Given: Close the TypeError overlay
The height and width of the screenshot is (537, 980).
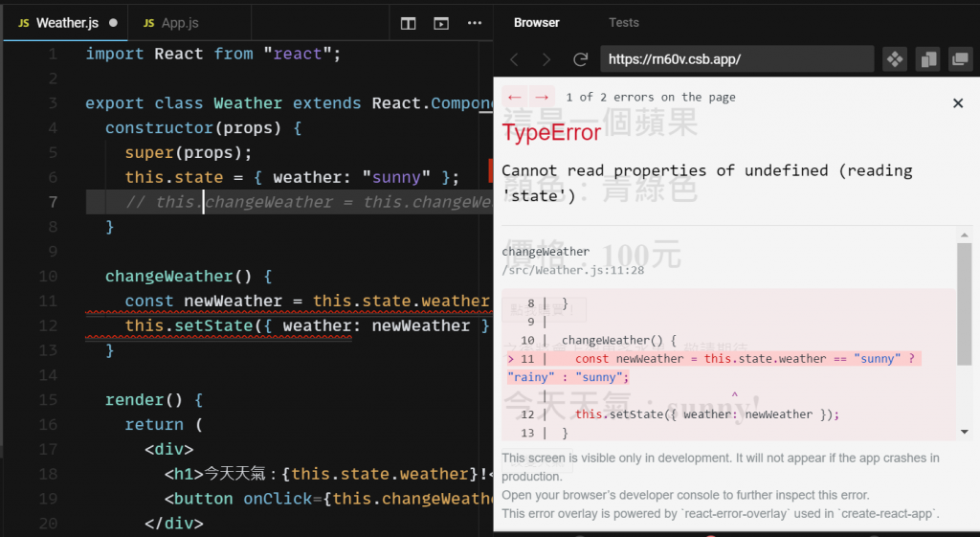Looking at the screenshot, I should [957, 103].
